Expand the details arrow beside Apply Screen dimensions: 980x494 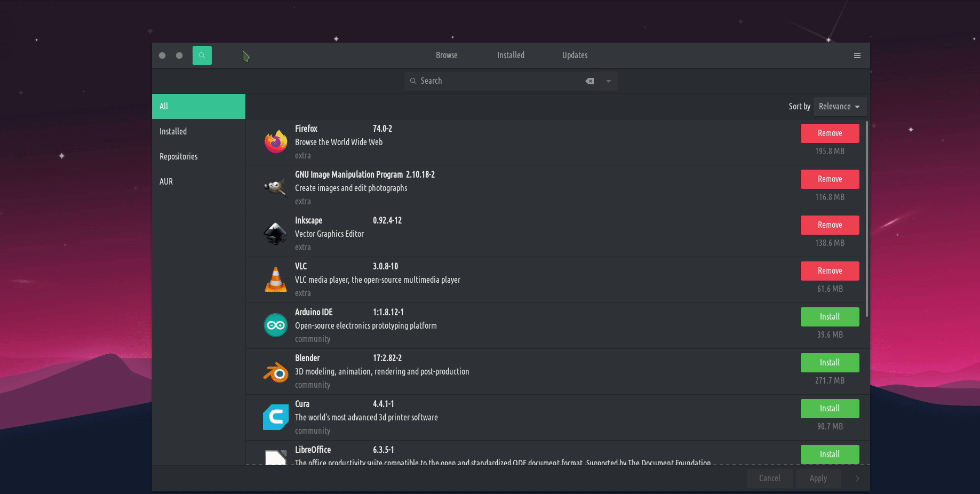(857, 479)
